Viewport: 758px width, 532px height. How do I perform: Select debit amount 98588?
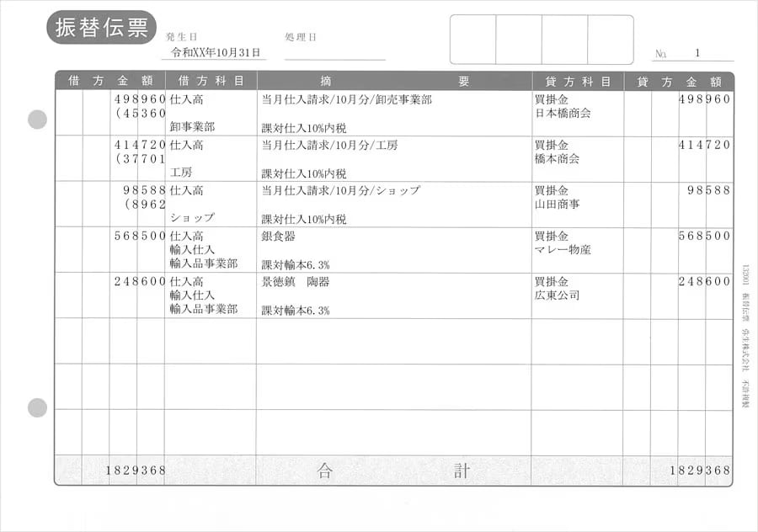144,190
